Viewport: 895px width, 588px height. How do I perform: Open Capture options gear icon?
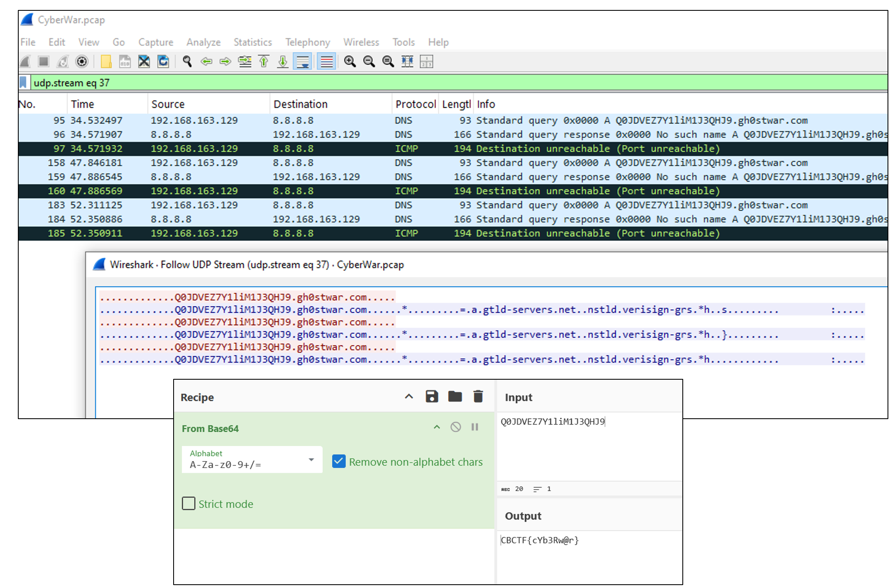82,62
